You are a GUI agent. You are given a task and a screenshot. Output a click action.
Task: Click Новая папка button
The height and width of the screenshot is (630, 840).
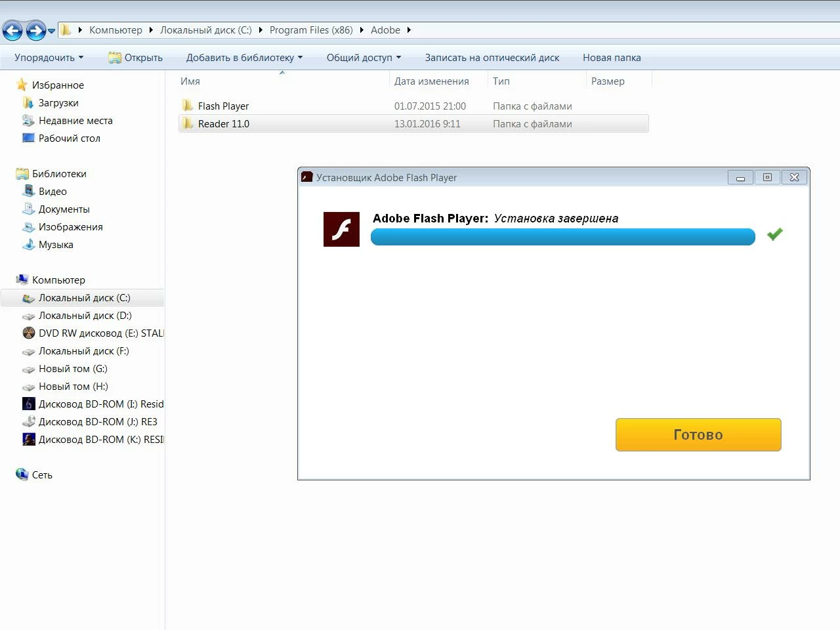(612, 58)
